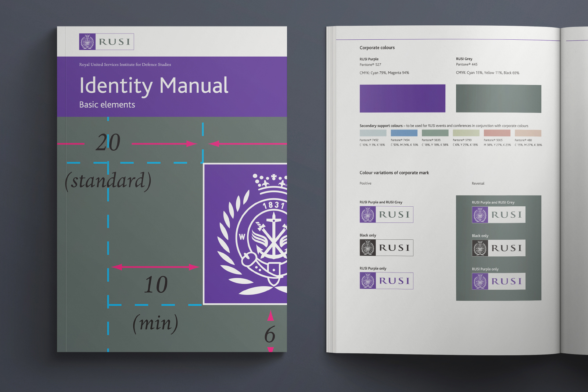Image resolution: width=588 pixels, height=392 pixels.
Task: Click the 'M 38%, Y 27%, K 23%' value
Action: click(x=497, y=145)
